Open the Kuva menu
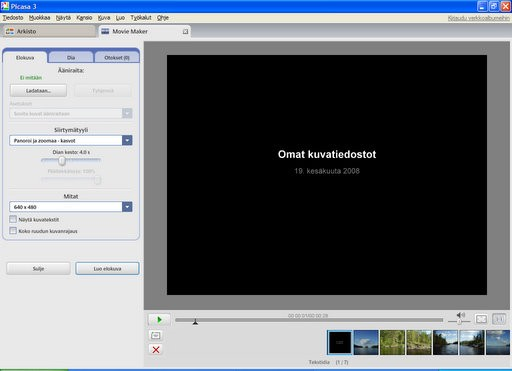Screen dimensions: 512x371 (x=104, y=18)
